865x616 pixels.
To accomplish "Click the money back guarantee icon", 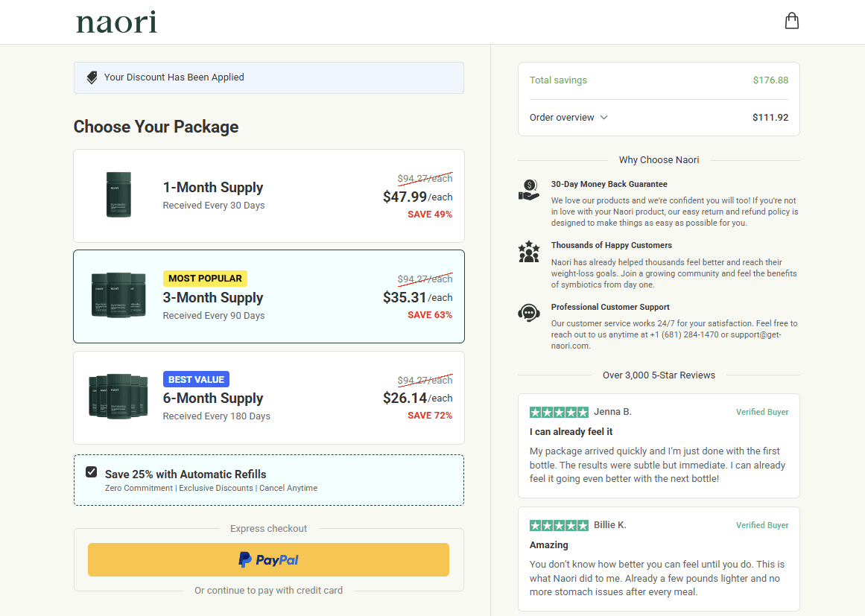I will point(528,190).
